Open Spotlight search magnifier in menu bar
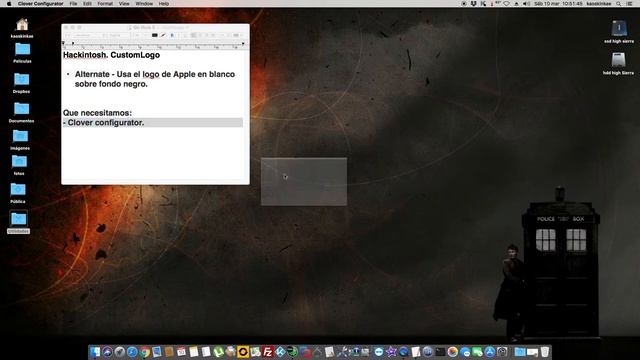This screenshot has height=360, width=640. click(x=619, y=4)
